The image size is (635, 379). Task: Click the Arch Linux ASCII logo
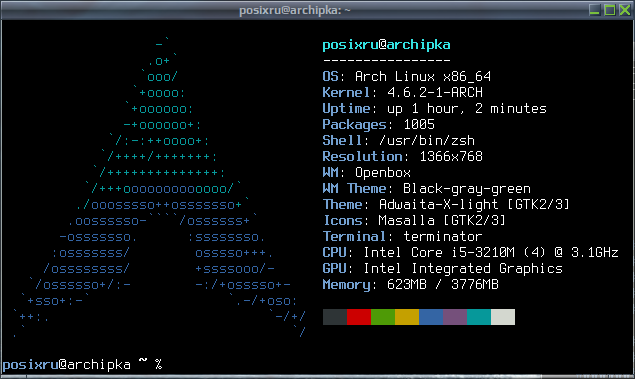click(159, 188)
